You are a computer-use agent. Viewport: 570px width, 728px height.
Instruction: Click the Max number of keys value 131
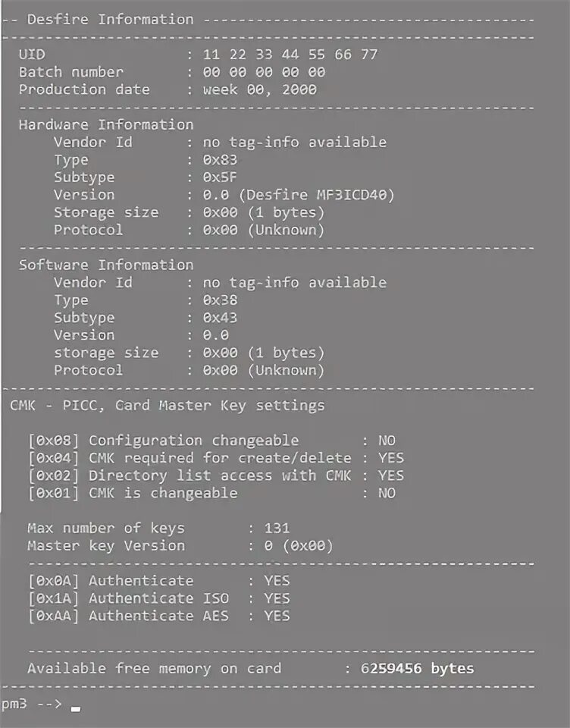click(277, 528)
